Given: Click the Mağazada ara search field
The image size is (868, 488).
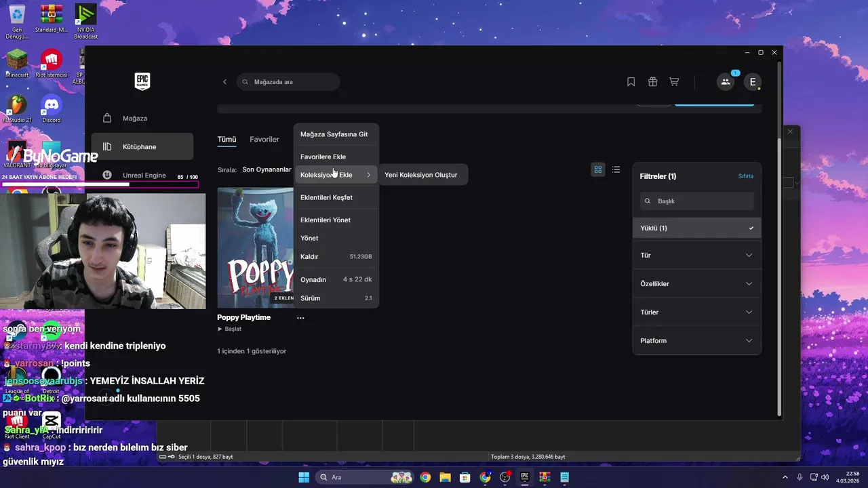Looking at the screenshot, I should click(x=288, y=82).
